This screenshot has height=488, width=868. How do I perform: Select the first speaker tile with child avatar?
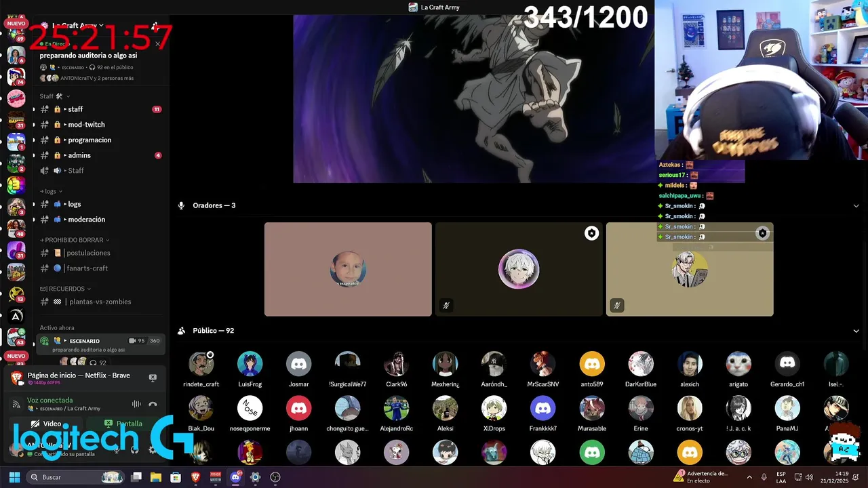point(348,269)
